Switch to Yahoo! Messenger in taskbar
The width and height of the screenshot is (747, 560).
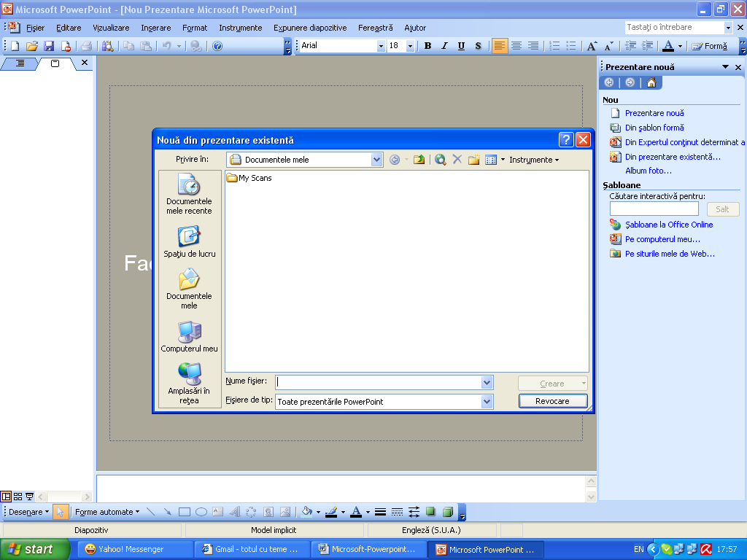[133, 549]
